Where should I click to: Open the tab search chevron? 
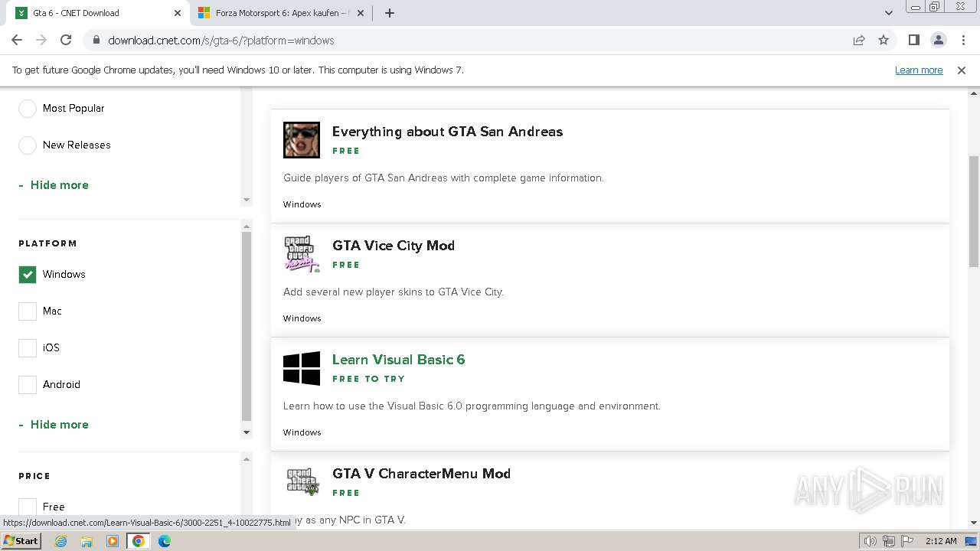tap(888, 13)
